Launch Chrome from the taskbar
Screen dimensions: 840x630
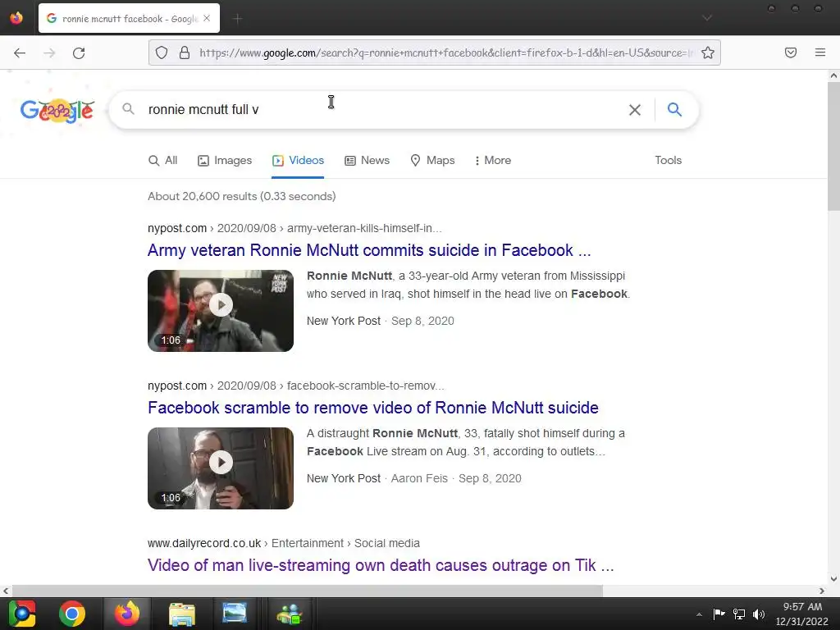(x=72, y=614)
